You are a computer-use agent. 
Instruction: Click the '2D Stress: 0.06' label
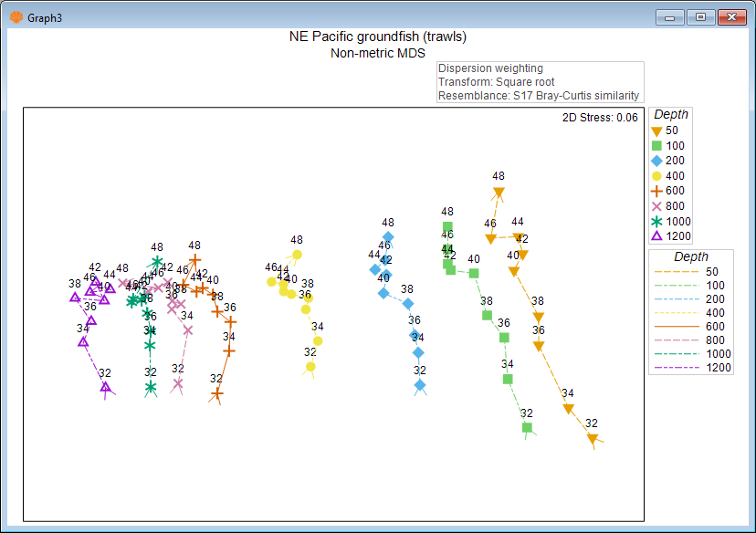[601, 117]
